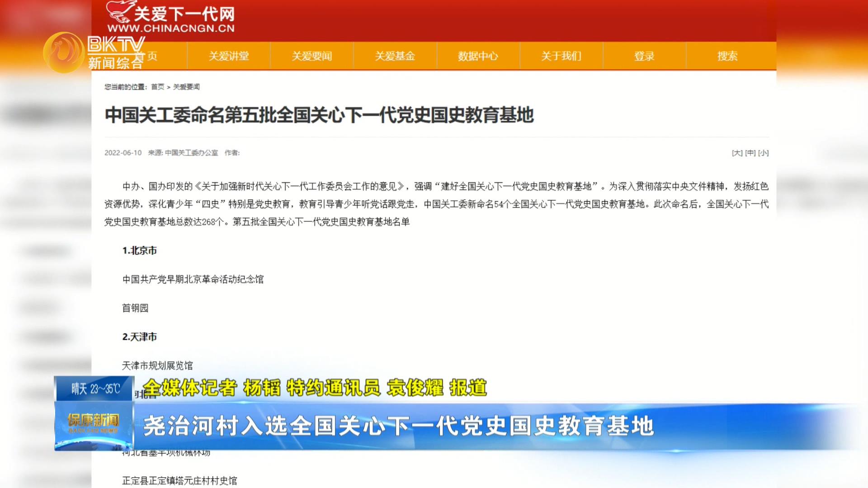Click the 登录 login button
Screen dimensions: 868x488
click(x=644, y=56)
